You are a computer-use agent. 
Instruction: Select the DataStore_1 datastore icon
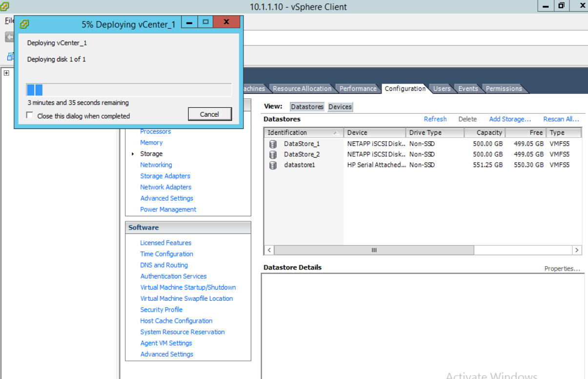tap(273, 143)
